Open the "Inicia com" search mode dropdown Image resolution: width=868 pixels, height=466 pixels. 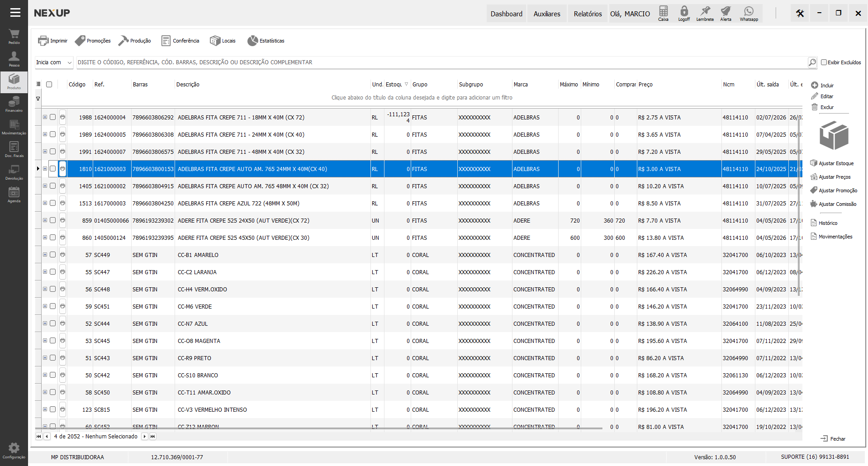[x=54, y=62]
